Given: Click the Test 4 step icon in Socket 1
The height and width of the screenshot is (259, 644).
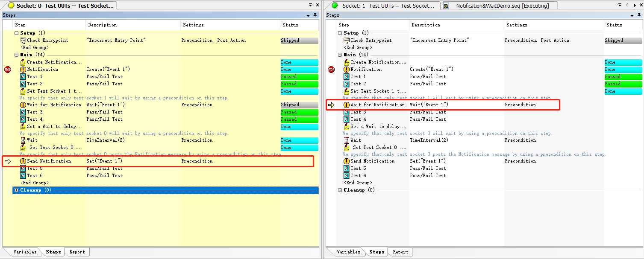Looking at the screenshot, I should pos(347,119).
